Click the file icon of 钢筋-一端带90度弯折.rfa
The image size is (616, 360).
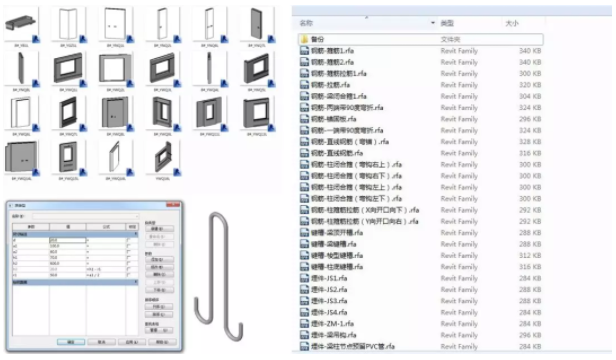click(304, 130)
